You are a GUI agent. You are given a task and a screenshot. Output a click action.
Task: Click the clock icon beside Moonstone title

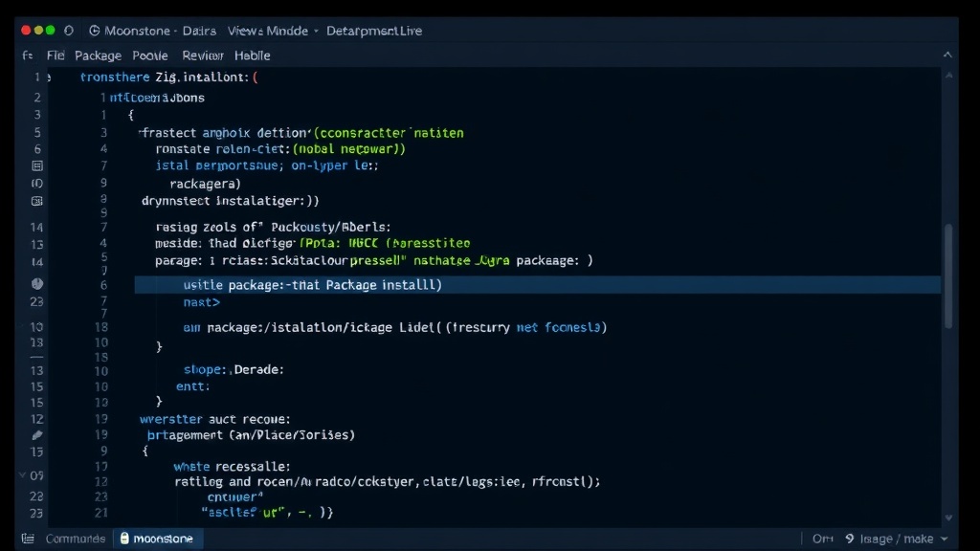(x=95, y=31)
